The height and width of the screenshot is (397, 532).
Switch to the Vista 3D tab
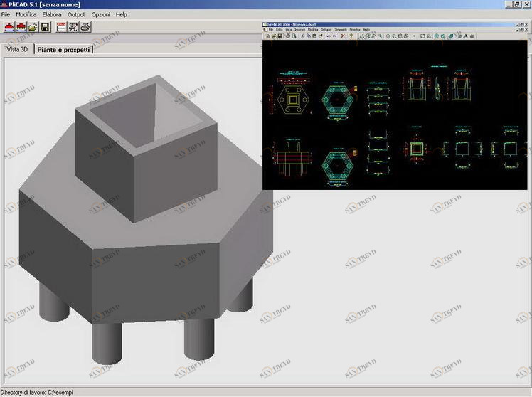tap(17, 49)
